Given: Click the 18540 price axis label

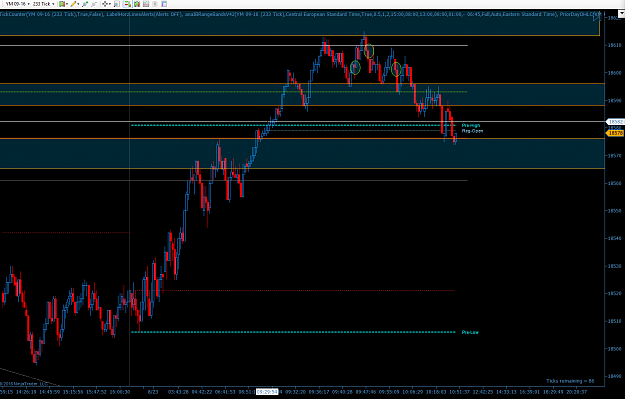Looking at the screenshot, I should (x=615, y=238).
